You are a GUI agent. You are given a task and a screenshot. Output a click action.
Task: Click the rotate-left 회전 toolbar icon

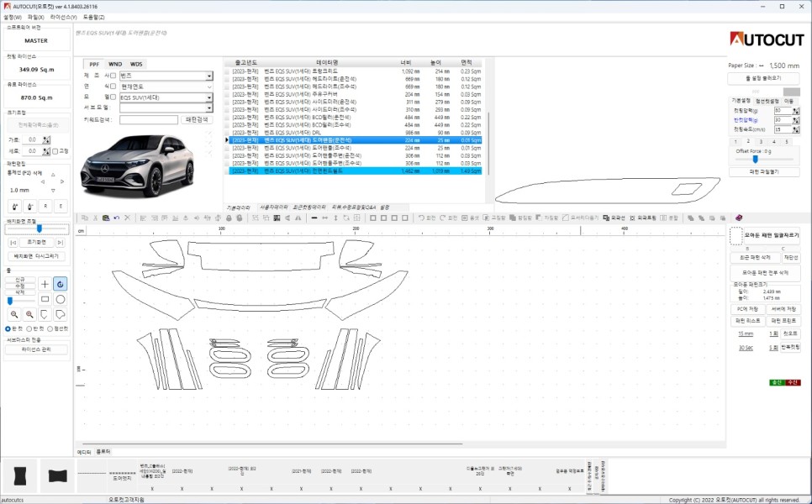coord(427,218)
